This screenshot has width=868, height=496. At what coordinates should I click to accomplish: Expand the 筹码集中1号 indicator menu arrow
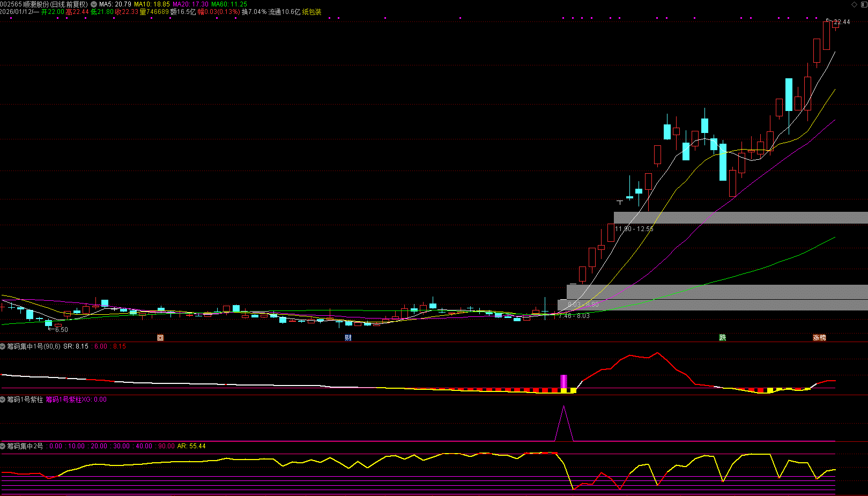pyautogui.click(x=3, y=346)
